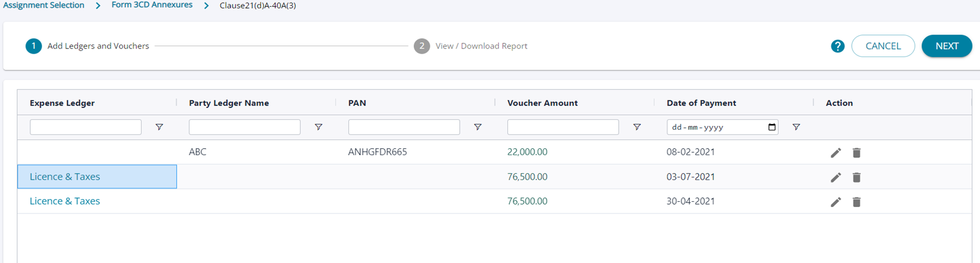
Task: Delete the 03-07-2021 payment row
Action: coord(856,178)
